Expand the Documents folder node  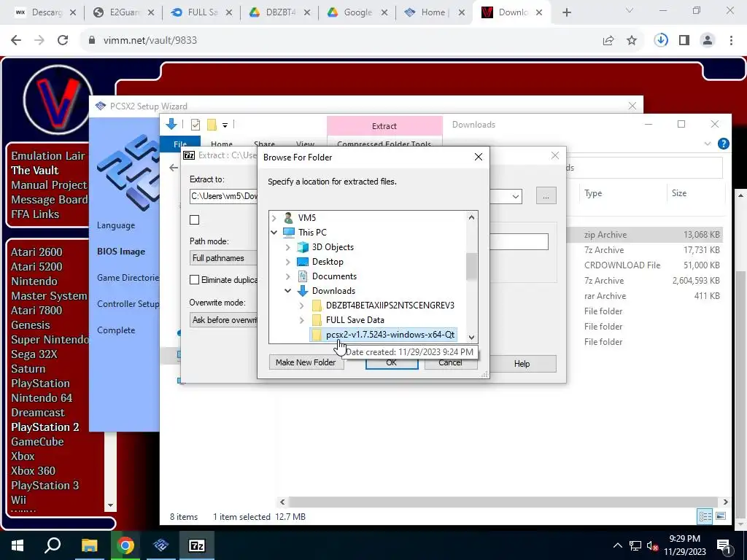click(287, 276)
